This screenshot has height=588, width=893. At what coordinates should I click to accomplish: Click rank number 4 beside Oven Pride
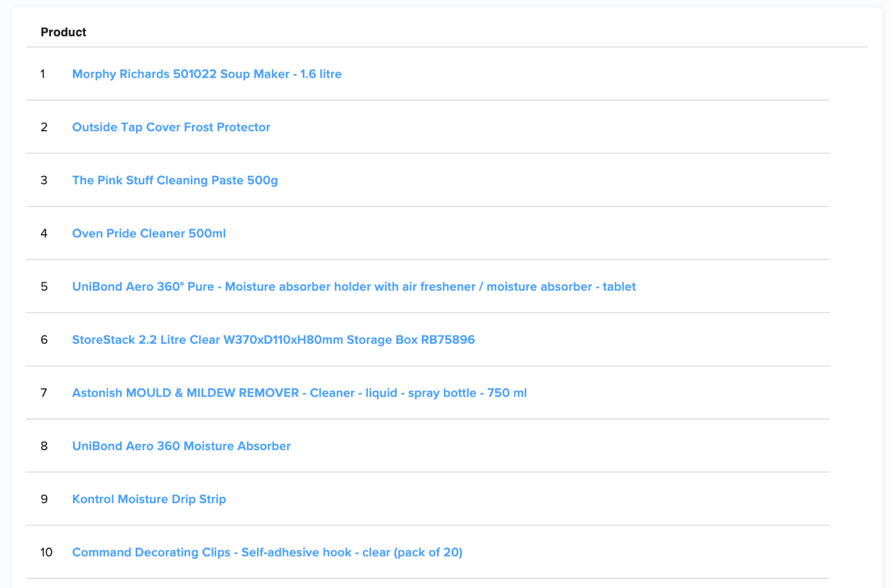(x=44, y=233)
